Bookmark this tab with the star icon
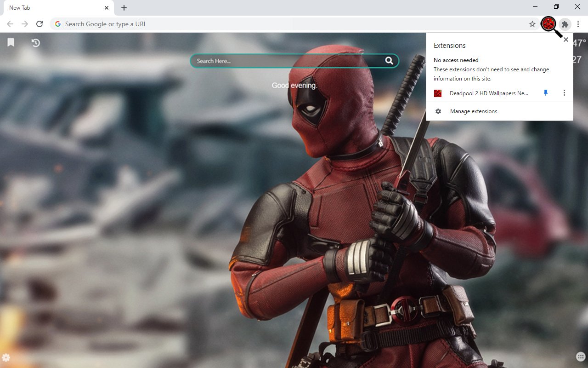Viewport: 588px width, 368px height. 532,24
